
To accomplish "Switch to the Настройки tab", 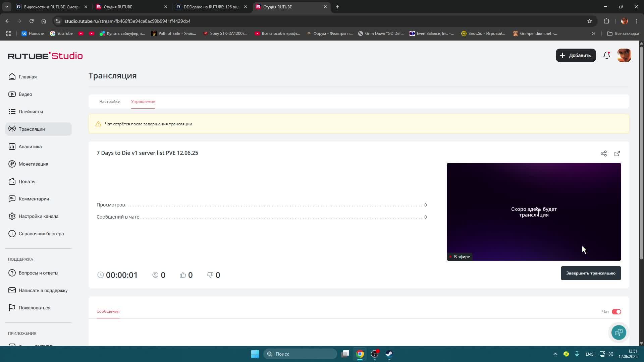I will [x=110, y=102].
